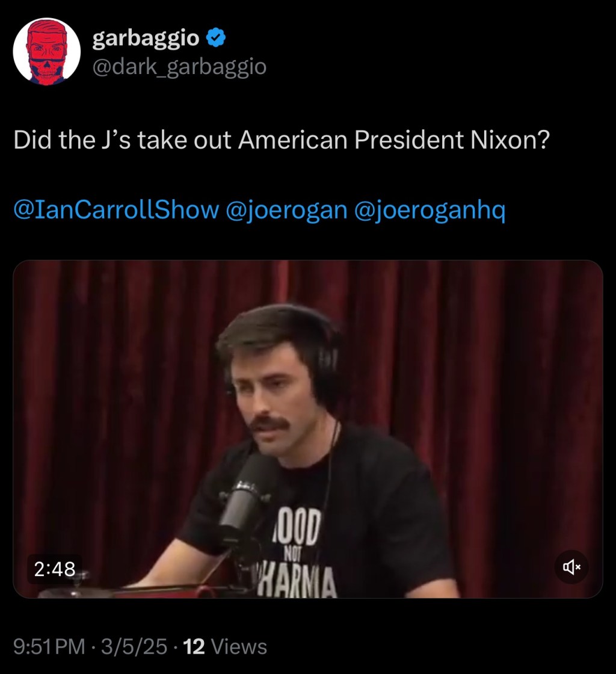Visit the @joerogan mention
This screenshot has width=616, height=674.
(286, 210)
